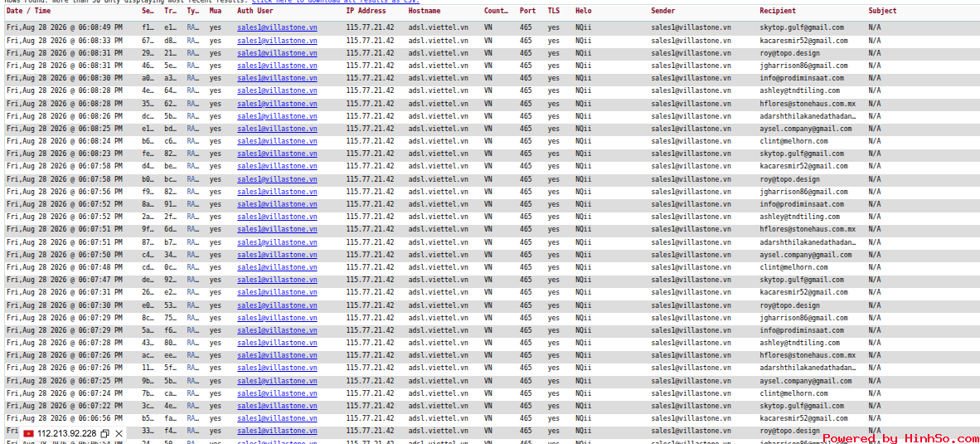Click the Mua column header

tap(215, 12)
